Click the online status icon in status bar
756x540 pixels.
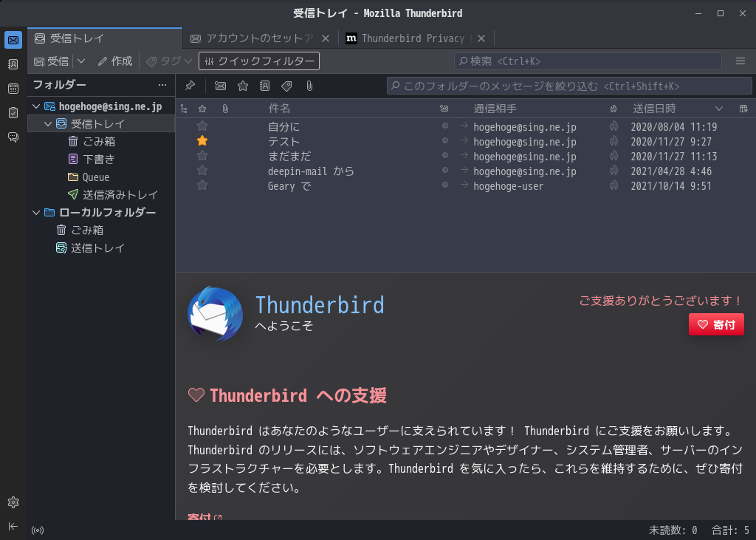coord(38,530)
